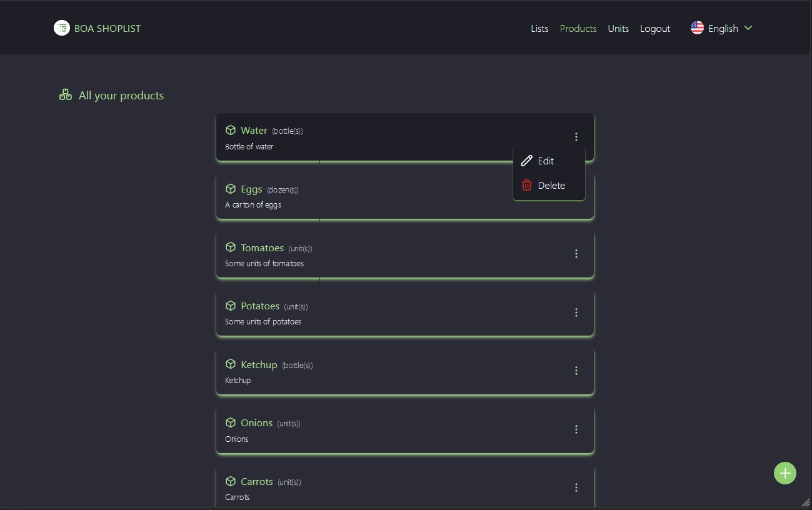Open the options menu for Onions
The height and width of the screenshot is (510, 812).
point(576,429)
